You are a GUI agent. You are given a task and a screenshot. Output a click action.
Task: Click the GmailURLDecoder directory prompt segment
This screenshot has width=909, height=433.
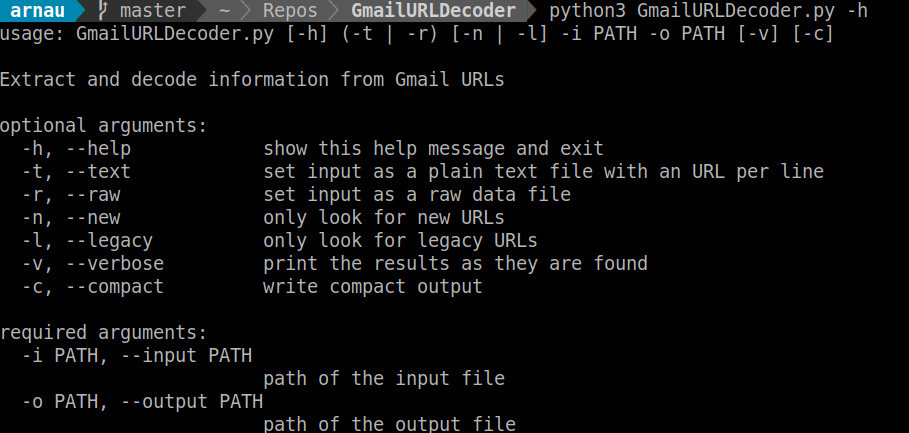tap(433, 12)
